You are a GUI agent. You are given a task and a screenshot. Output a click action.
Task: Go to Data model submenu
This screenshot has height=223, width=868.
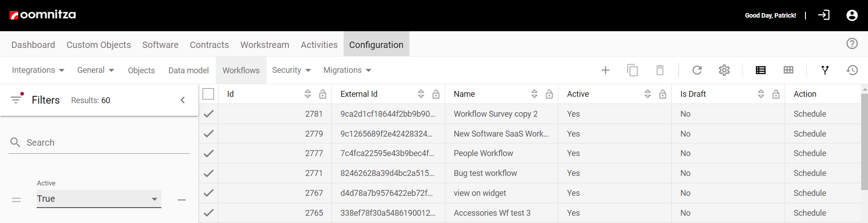(x=189, y=71)
